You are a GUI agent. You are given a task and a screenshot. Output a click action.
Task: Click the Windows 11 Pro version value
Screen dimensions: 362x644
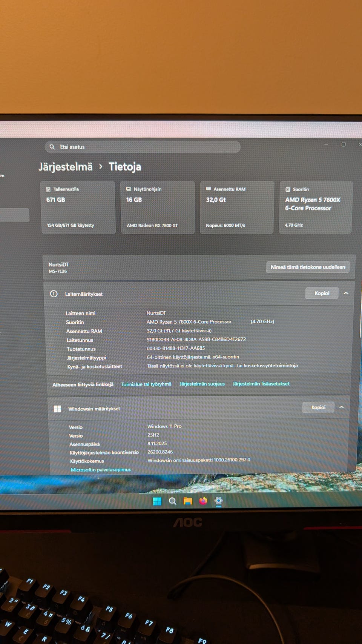point(164,426)
